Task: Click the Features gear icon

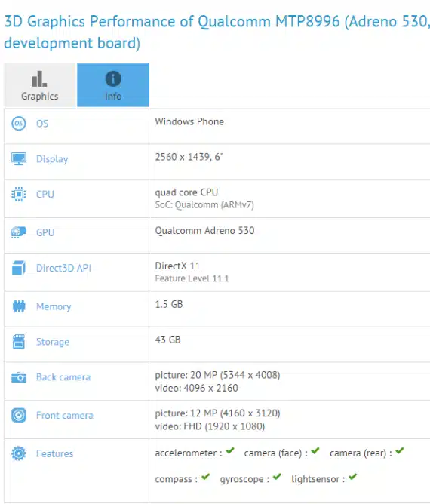Action: [x=19, y=453]
